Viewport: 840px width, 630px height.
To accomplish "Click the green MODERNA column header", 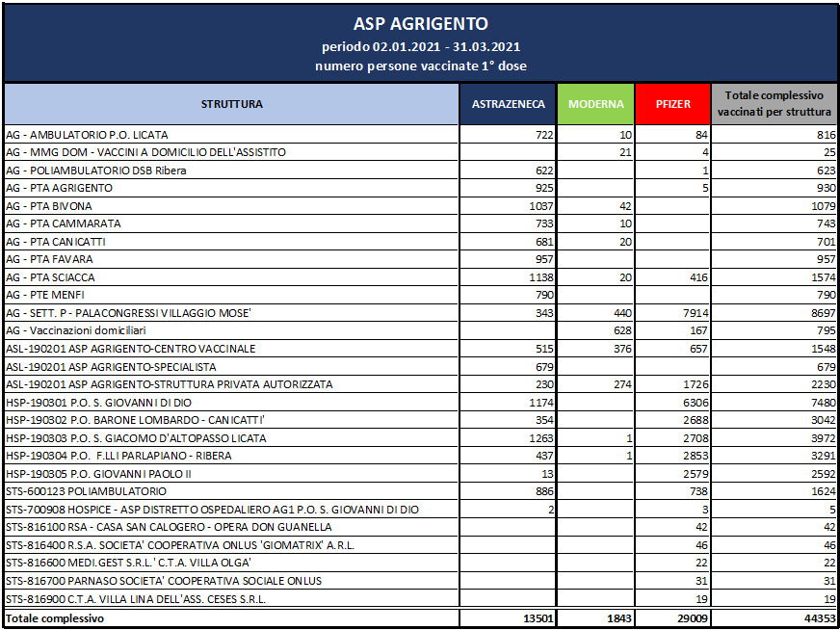I will coord(595,104).
